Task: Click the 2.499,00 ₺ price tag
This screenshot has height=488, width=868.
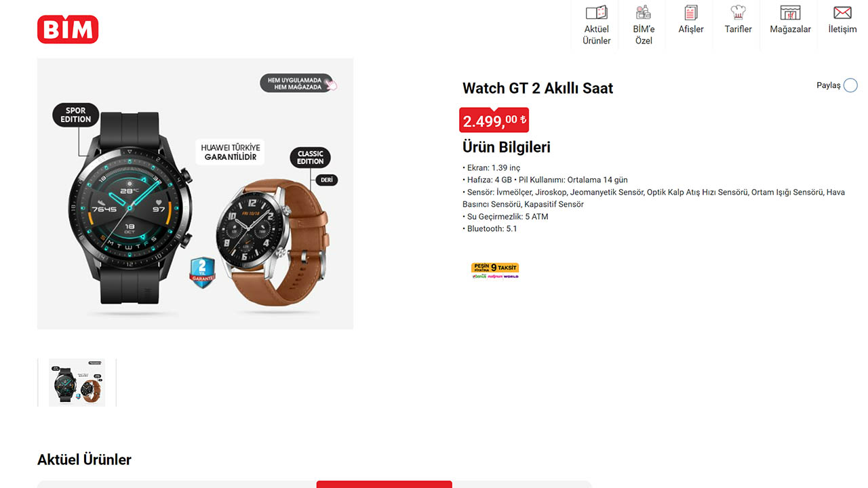Action: (494, 121)
